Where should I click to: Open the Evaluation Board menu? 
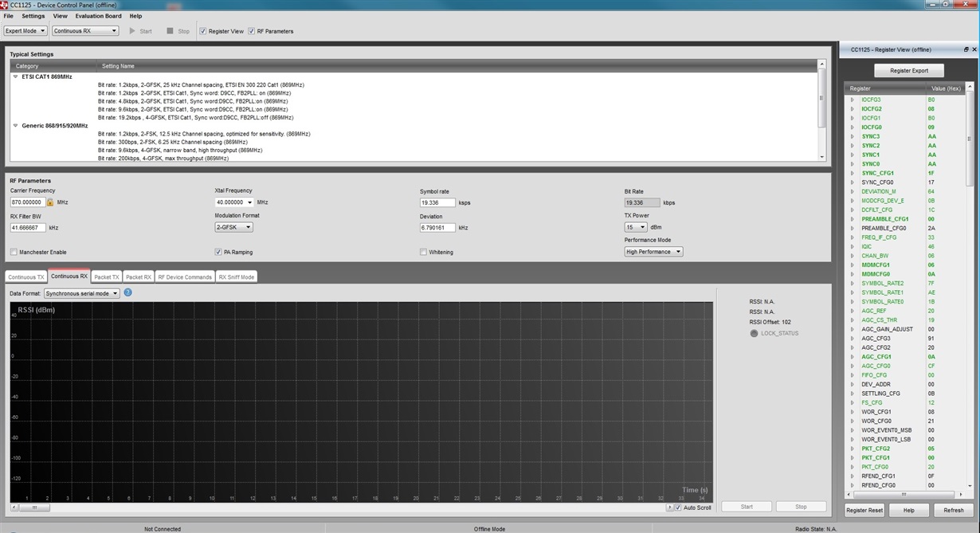tap(98, 16)
